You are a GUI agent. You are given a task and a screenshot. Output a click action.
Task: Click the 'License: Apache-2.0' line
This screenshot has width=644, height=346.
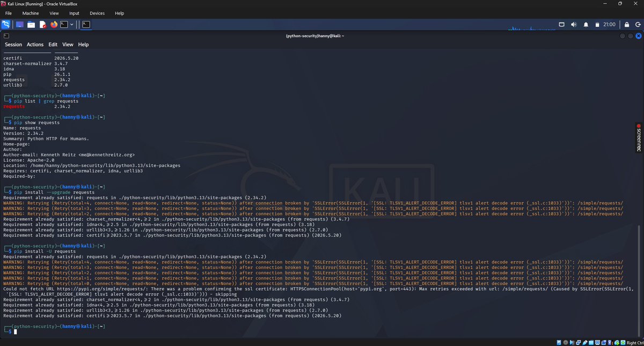point(29,160)
